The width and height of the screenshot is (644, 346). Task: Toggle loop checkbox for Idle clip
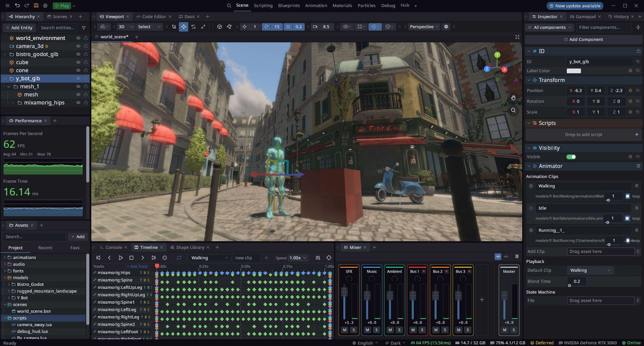pos(627,218)
